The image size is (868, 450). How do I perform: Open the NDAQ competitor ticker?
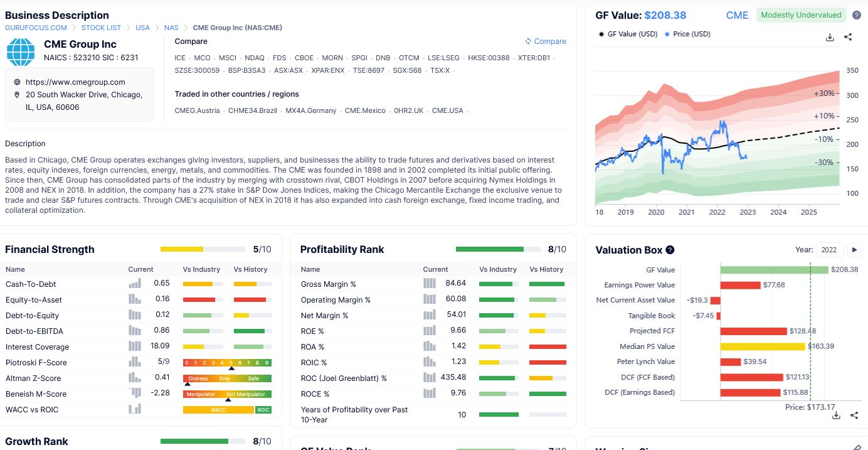click(255, 58)
